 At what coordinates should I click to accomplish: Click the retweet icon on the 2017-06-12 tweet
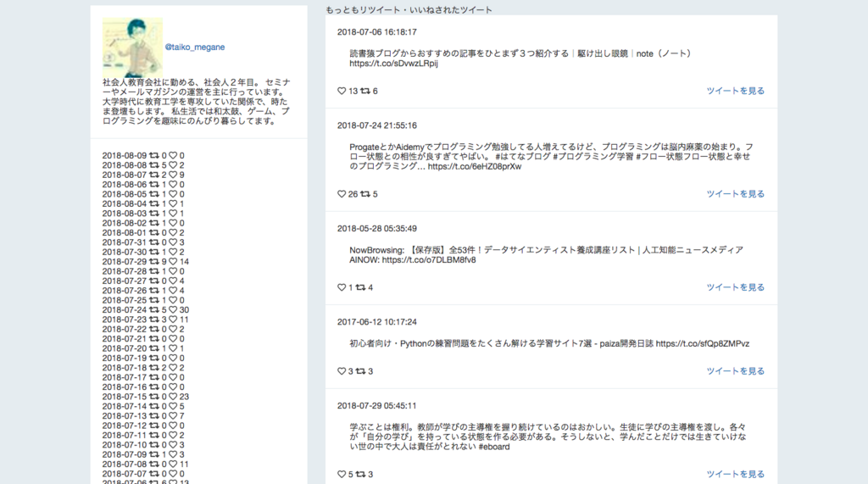[360, 371]
